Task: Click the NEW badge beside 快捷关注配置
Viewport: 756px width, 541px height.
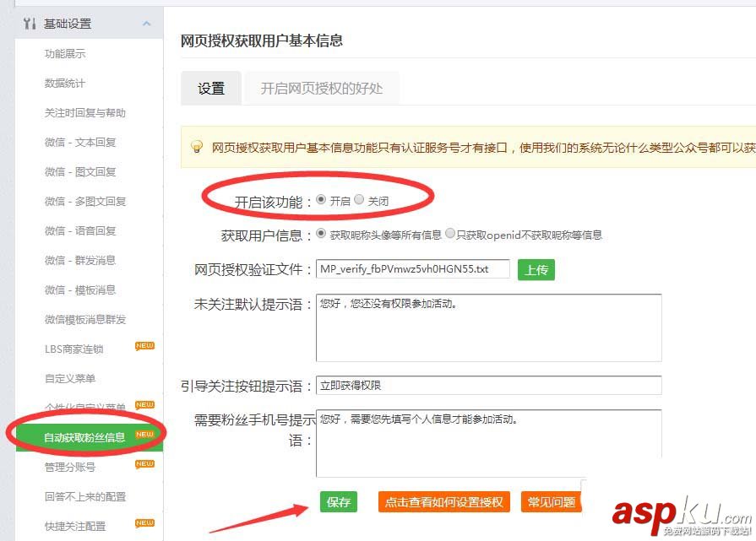Action: point(144,523)
